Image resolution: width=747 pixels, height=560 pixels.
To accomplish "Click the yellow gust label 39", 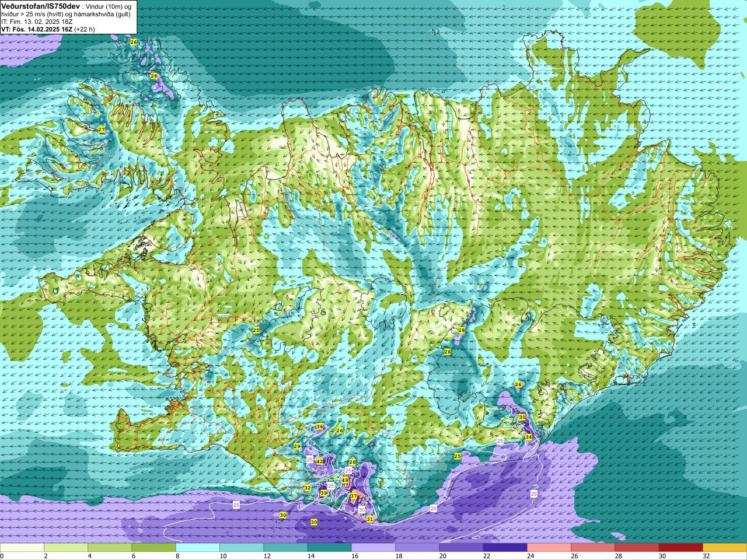I will 324,493.
